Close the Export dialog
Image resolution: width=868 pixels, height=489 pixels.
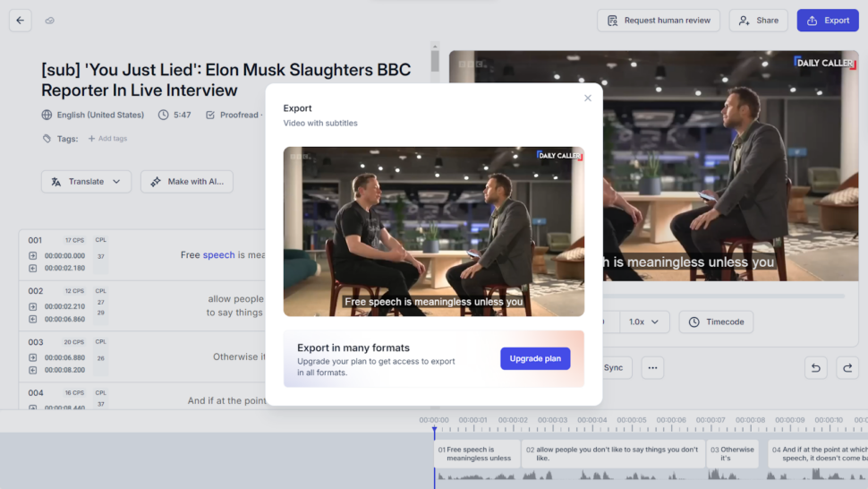[x=587, y=98]
